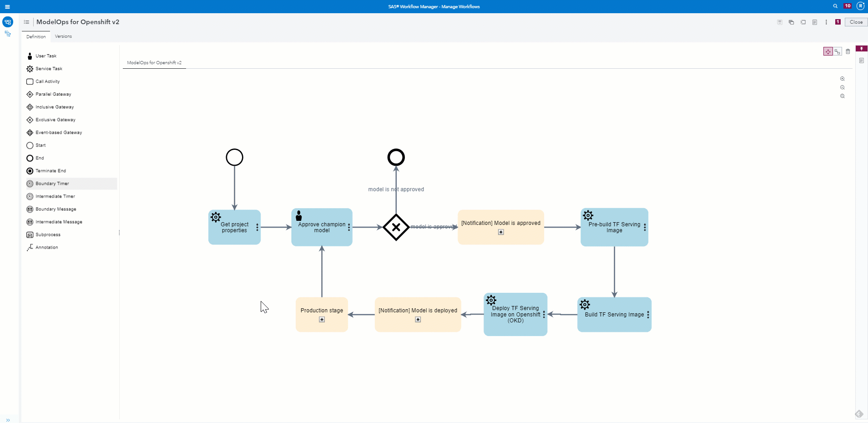Select the workflow definitions sidebar icon
The image size is (868, 423).
8,22
